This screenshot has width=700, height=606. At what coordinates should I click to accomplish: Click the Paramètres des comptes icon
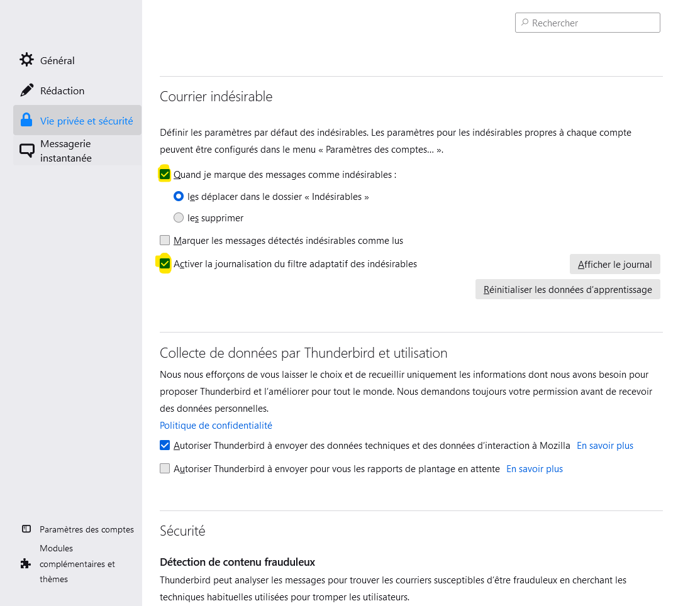coord(26,529)
